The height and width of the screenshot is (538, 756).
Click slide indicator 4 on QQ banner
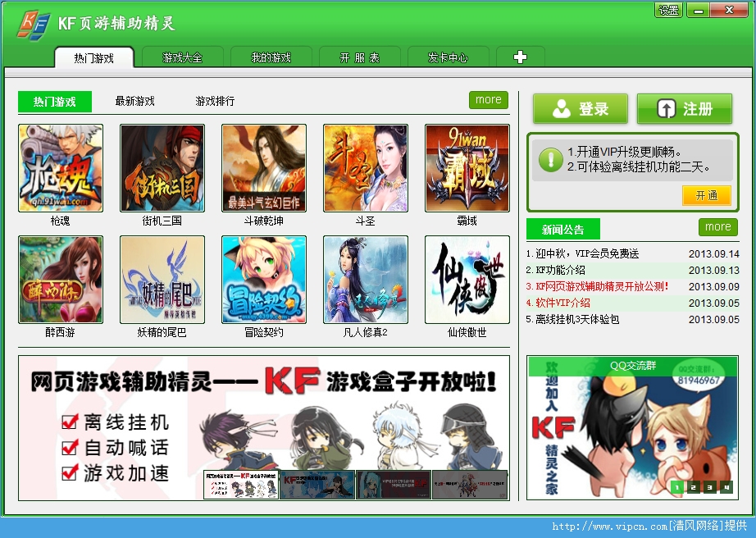726,487
